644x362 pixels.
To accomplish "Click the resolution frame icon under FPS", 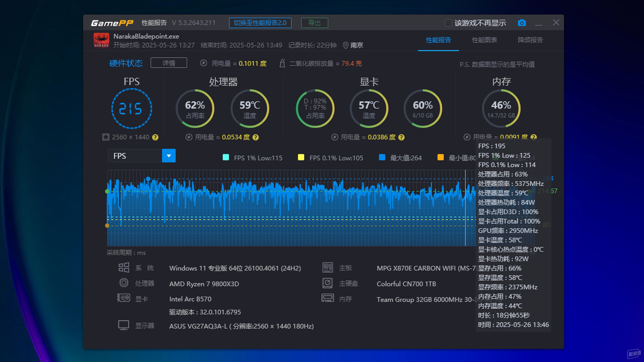I will coord(105,137).
